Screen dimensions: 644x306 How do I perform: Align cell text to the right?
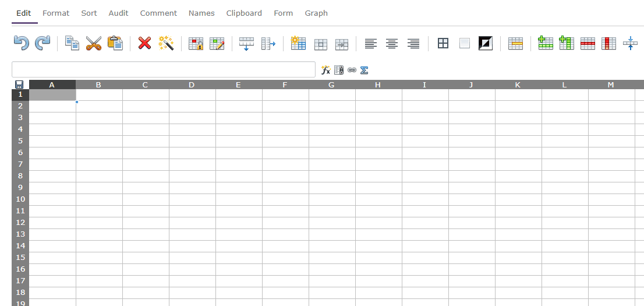(413, 43)
